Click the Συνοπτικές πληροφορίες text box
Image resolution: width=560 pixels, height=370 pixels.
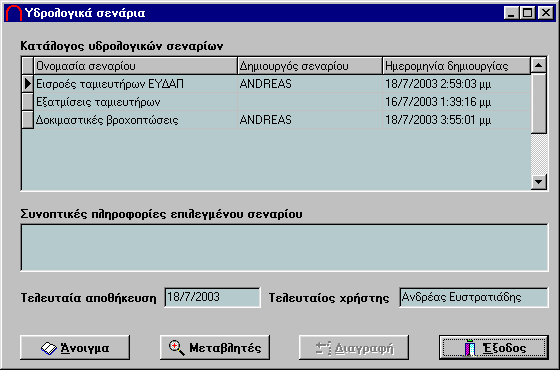click(284, 248)
